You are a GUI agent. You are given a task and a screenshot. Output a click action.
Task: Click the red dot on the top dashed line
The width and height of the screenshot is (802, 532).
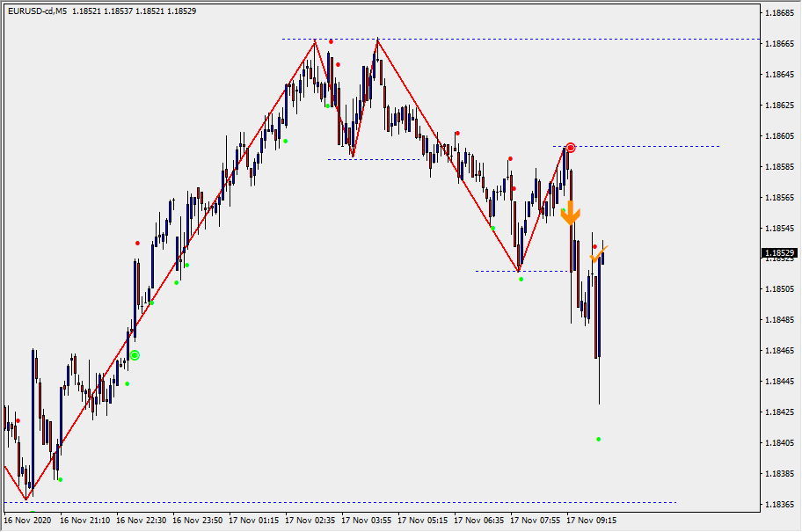coord(331,42)
